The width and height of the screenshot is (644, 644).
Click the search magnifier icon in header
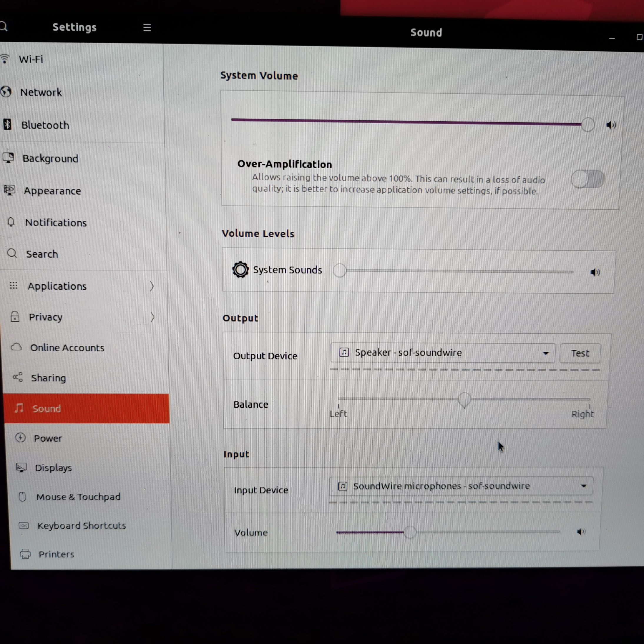(3, 26)
